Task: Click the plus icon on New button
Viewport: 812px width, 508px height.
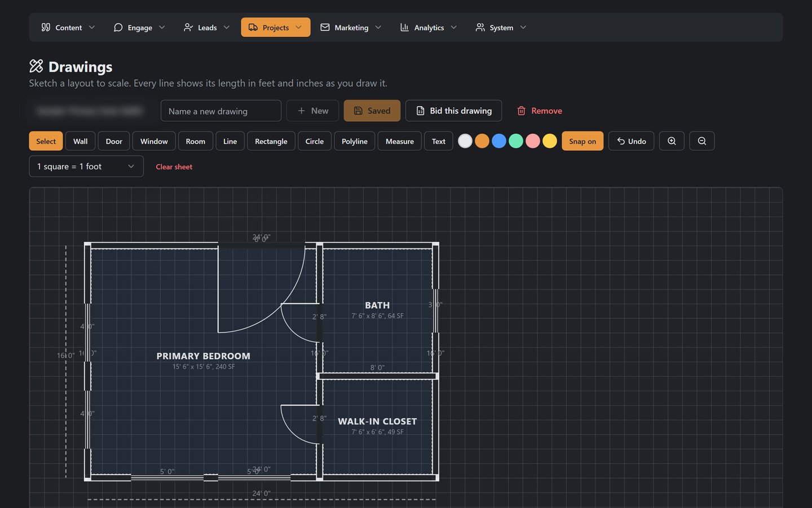Action: point(301,111)
